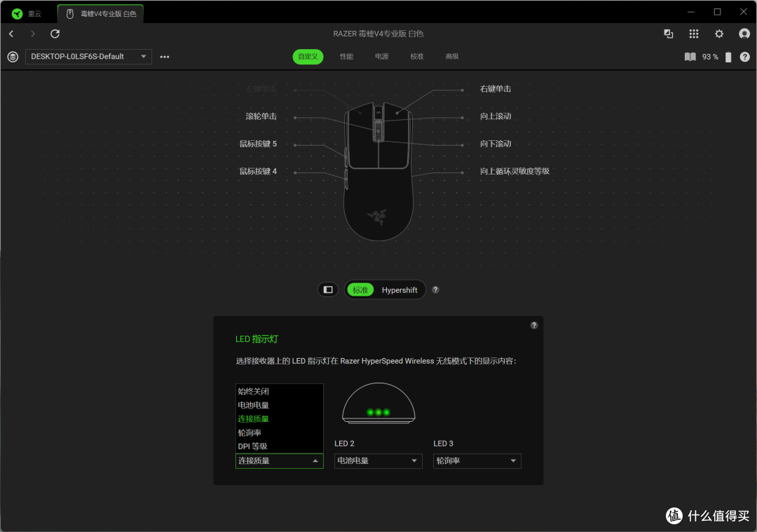Switch to the 校准 tab

416,57
